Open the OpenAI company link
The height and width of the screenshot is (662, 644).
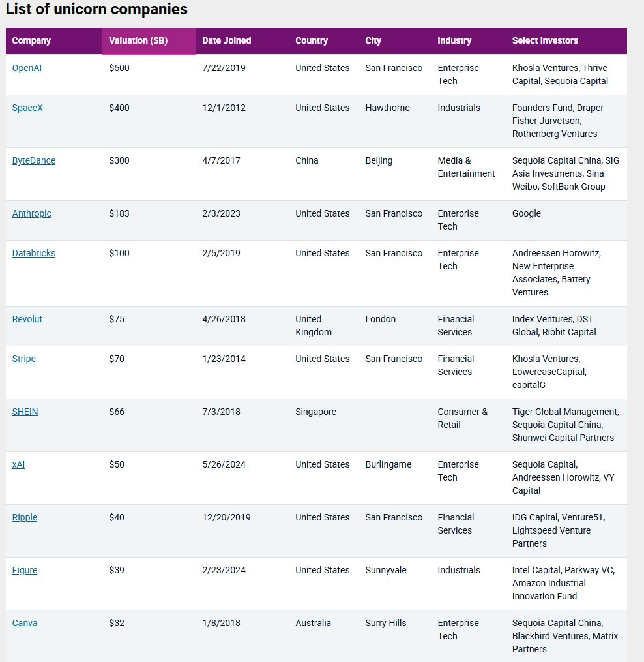point(27,68)
